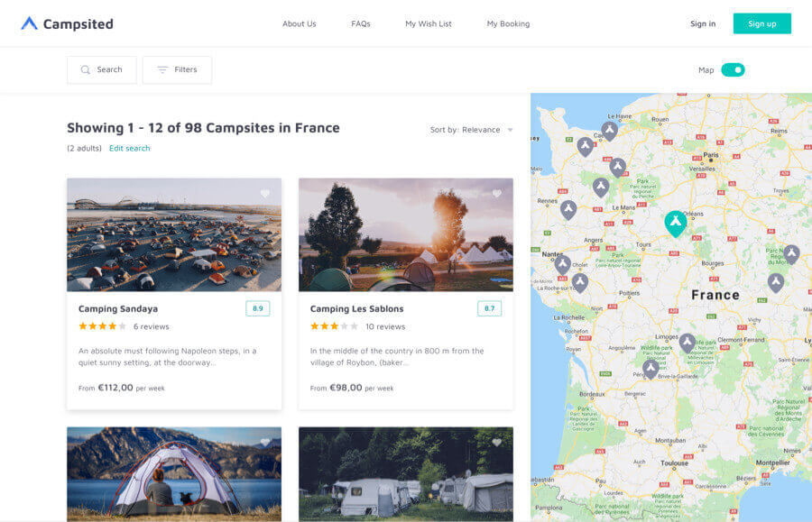Click the €112,00 per week price
This screenshot has height=522, width=812.
[121, 388]
